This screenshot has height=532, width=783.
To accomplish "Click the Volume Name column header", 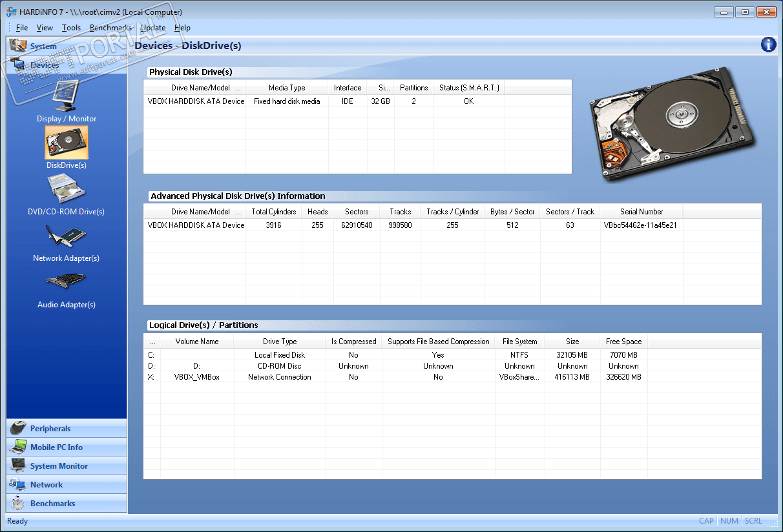I will (197, 342).
